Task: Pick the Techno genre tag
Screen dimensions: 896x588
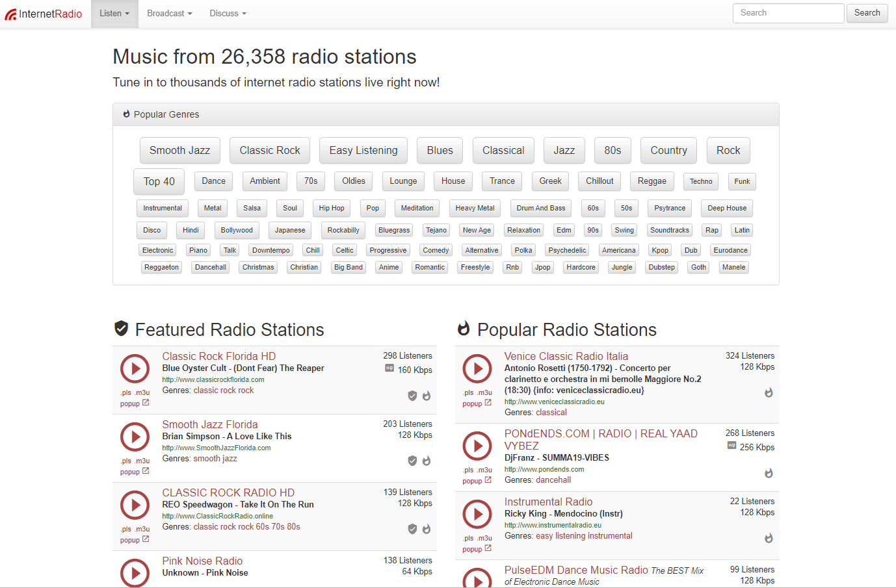Action: [x=701, y=181]
